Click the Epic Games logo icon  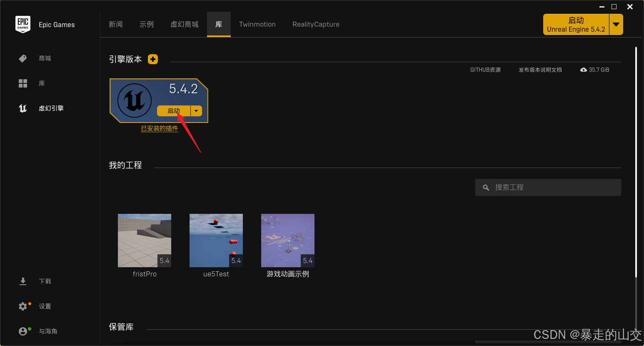(23, 24)
